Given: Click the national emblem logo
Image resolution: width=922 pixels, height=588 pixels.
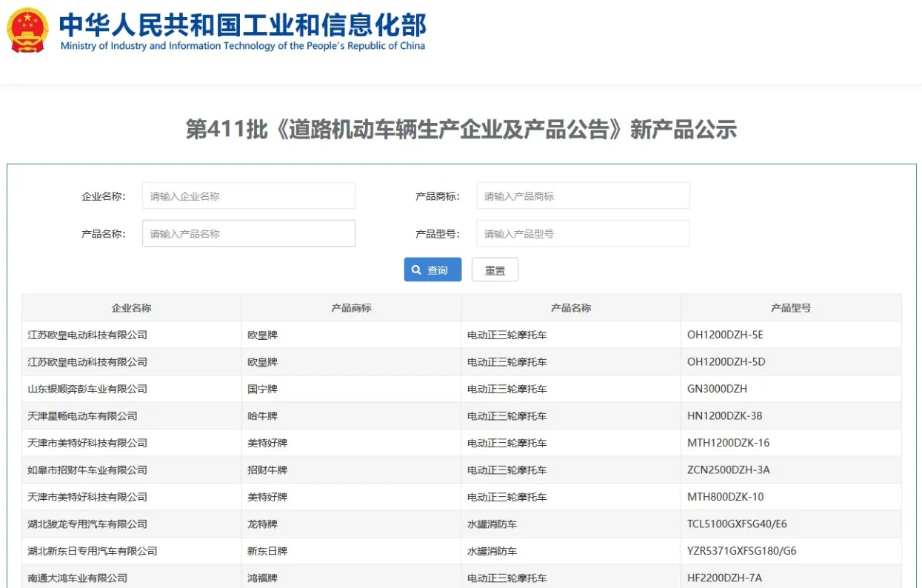Looking at the screenshot, I should 27,30.
